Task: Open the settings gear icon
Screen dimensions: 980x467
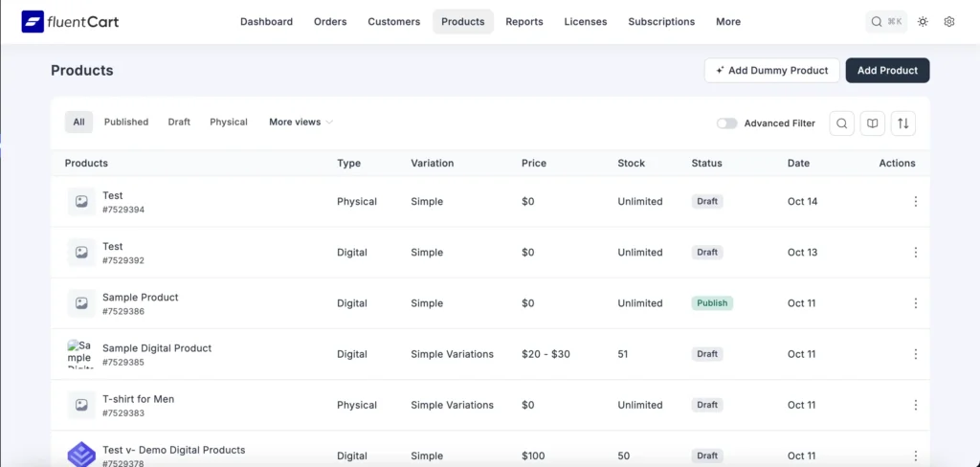Action: pyautogui.click(x=949, y=22)
